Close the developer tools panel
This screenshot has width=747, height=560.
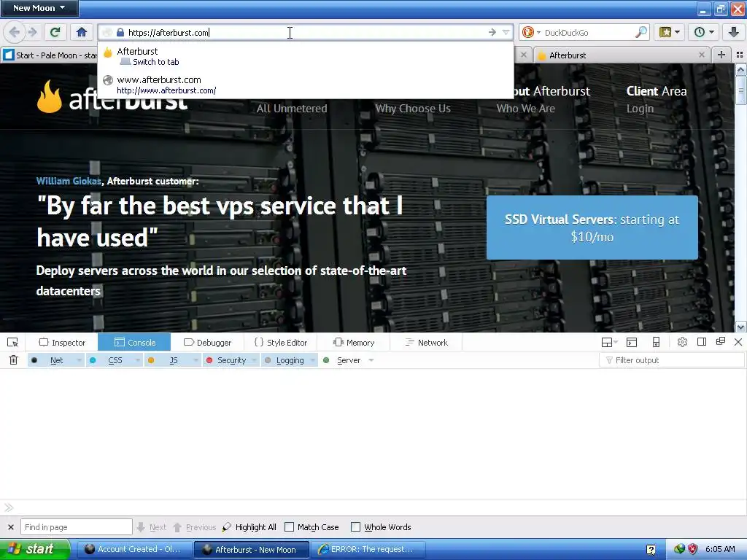coord(738,341)
